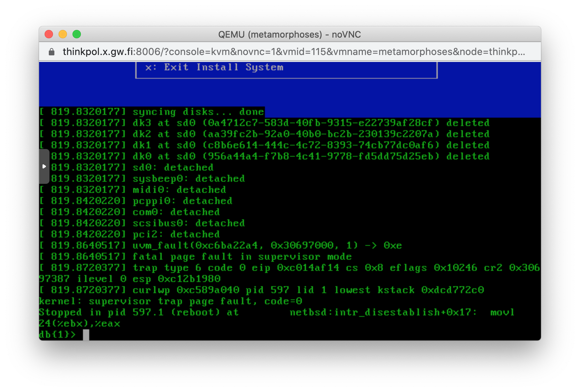The image size is (580, 392).
Task: Click the 'sd0: detached' message
Action: 173,167
